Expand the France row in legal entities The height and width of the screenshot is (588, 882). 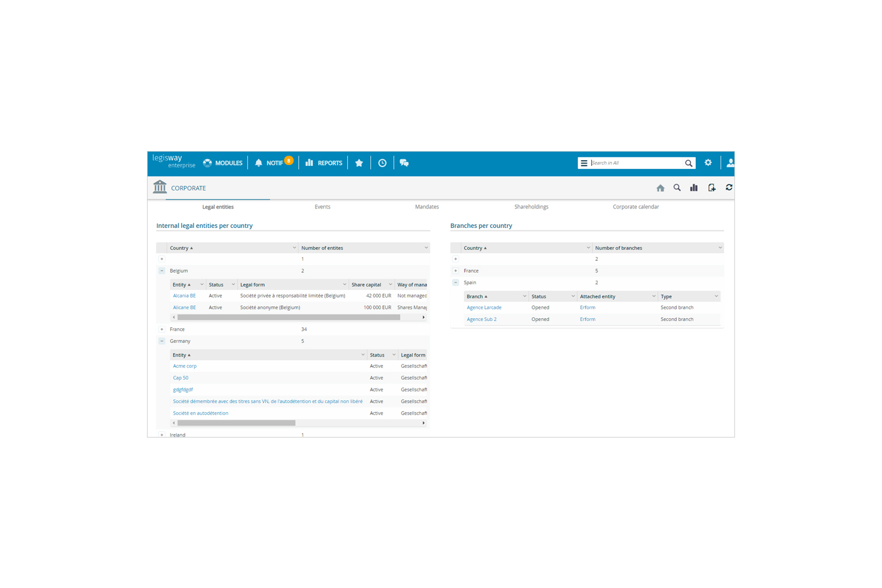162,330
